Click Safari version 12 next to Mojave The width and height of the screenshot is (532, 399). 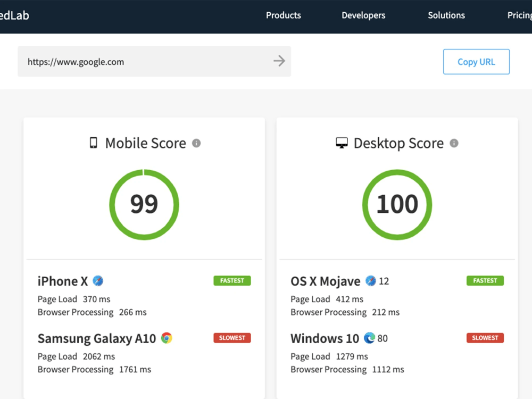[x=384, y=281]
